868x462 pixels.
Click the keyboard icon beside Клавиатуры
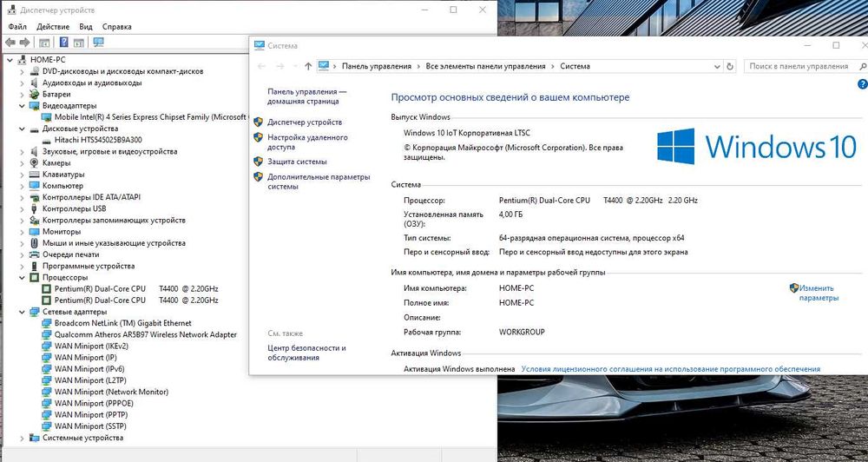pos(35,174)
